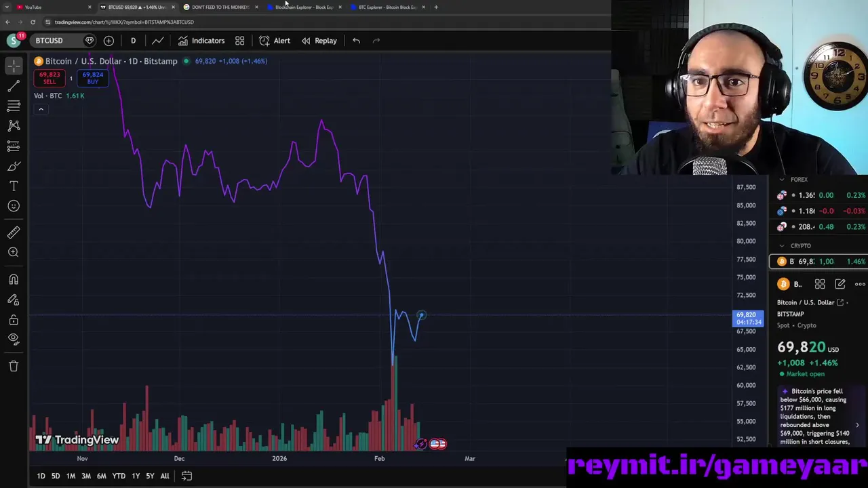Open the Indicators dialog

coord(201,41)
